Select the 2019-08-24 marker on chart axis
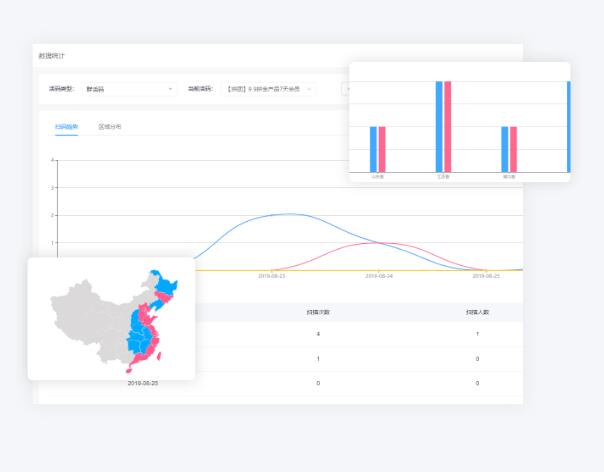 pyautogui.click(x=379, y=276)
